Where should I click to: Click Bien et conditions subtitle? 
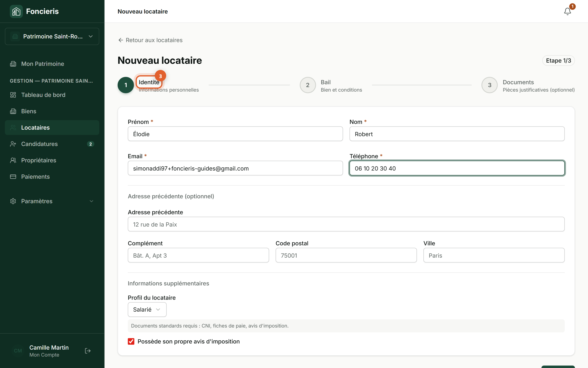point(341,90)
